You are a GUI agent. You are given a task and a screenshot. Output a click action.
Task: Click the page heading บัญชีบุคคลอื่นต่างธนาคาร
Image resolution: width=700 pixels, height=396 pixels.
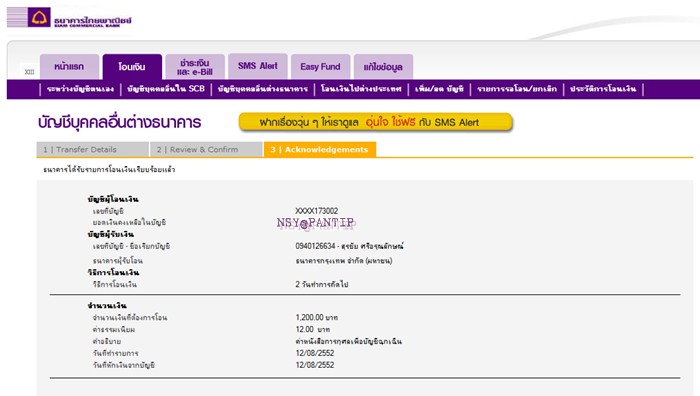coord(119,122)
